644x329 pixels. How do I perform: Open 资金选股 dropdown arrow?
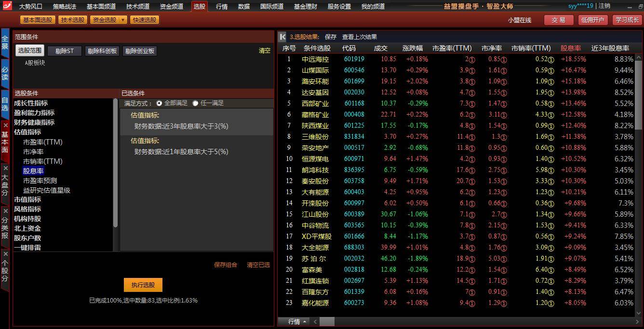pyautogui.click(x=123, y=20)
